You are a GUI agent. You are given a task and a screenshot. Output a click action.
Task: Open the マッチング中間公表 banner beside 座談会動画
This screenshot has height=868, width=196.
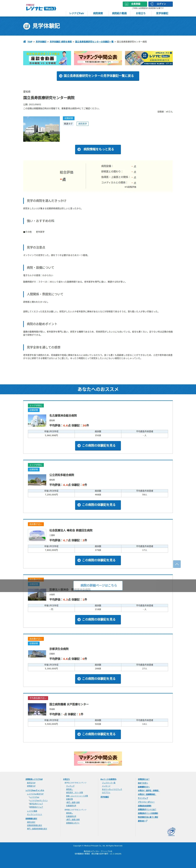(98, 58)
